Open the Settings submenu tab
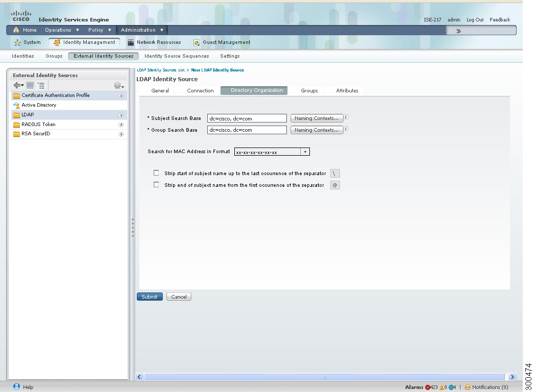The width and height of the screenshot is (533, 392). 230,56
